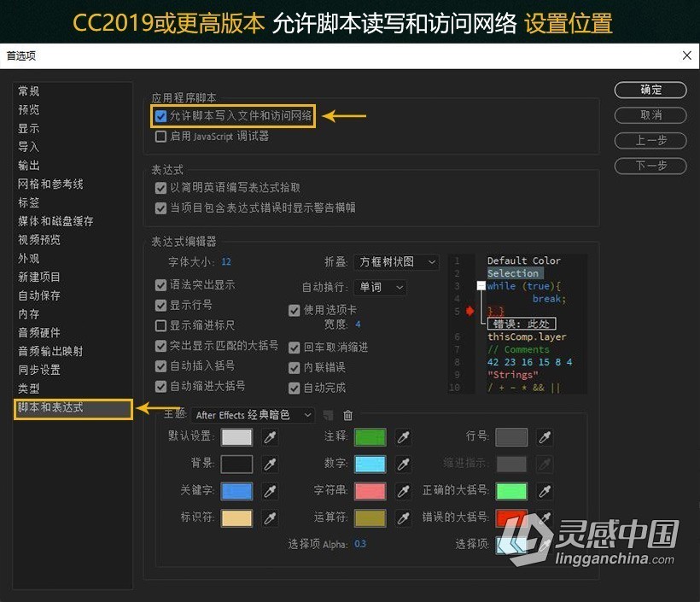Click eyedropper for 正确的大括号 color
This screenshot has width=700, height=602.
(544, 491)
